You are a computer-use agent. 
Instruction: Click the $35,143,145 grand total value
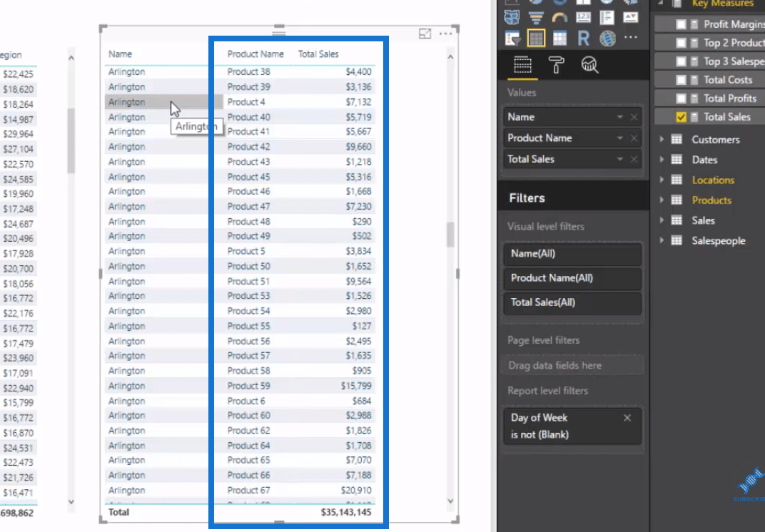point(346,512)
